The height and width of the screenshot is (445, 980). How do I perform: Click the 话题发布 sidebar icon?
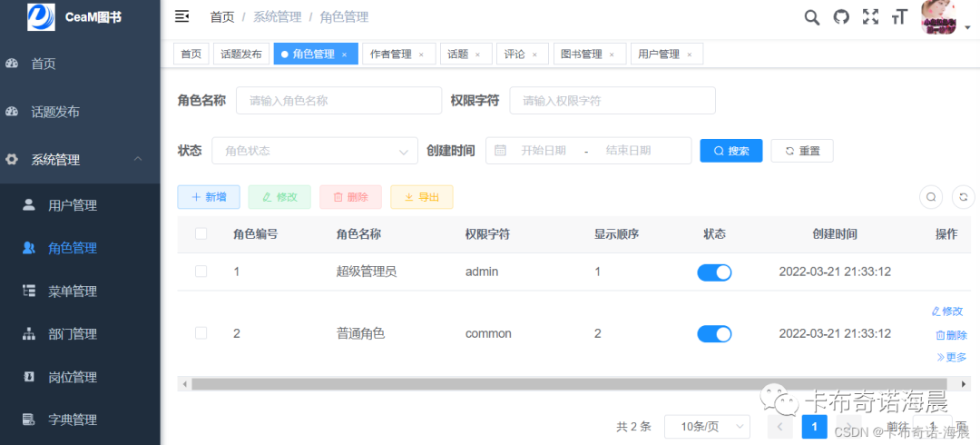tap(12, 112)
